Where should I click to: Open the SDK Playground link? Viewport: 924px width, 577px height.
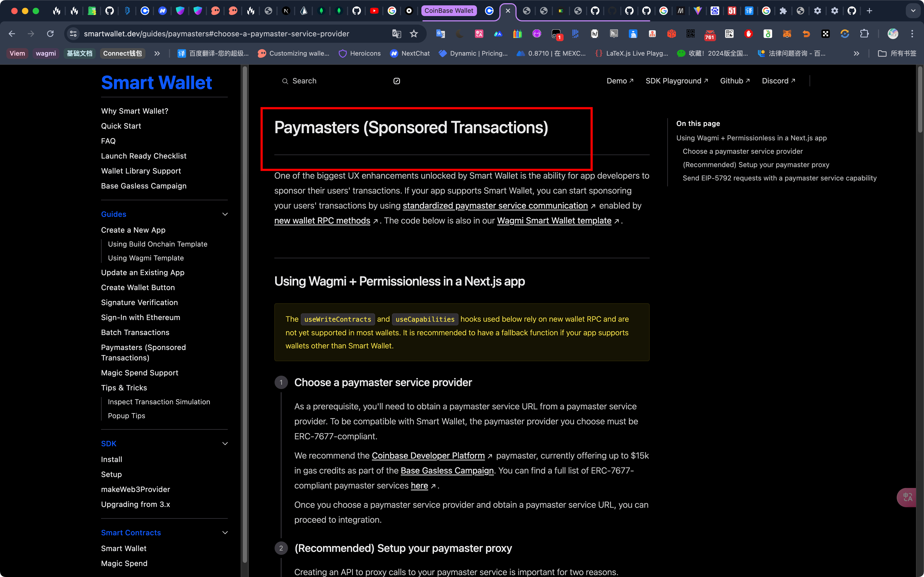(x=677, y=81)
